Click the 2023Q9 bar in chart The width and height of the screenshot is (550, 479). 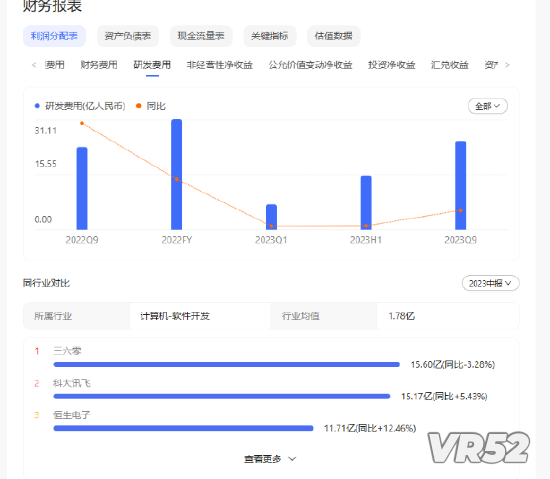[x=461, y=185]
